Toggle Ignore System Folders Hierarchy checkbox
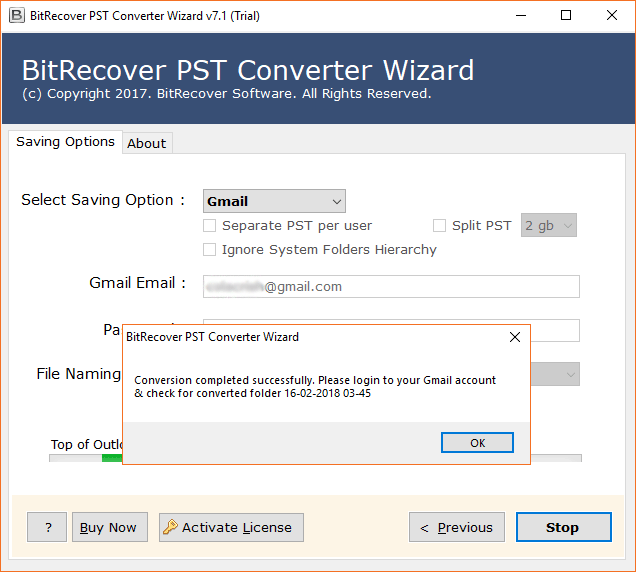636x572 pixels. click(210, 249)
